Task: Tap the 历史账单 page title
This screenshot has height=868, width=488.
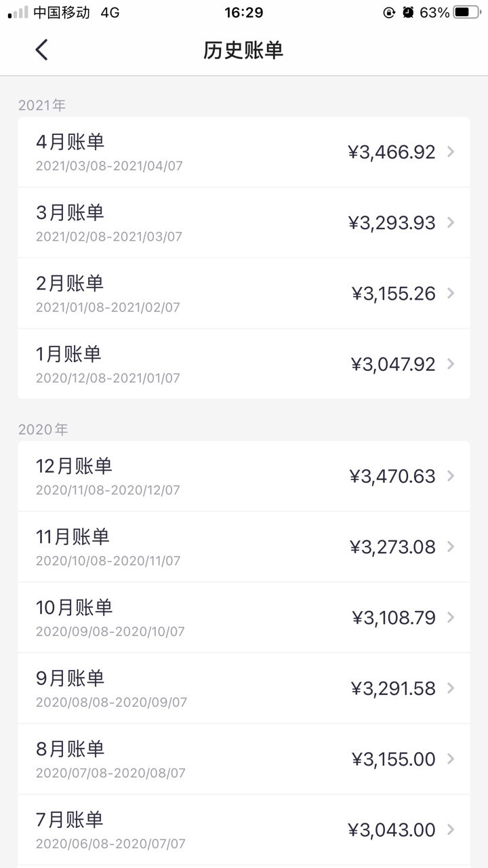Action: pos(243,50)
